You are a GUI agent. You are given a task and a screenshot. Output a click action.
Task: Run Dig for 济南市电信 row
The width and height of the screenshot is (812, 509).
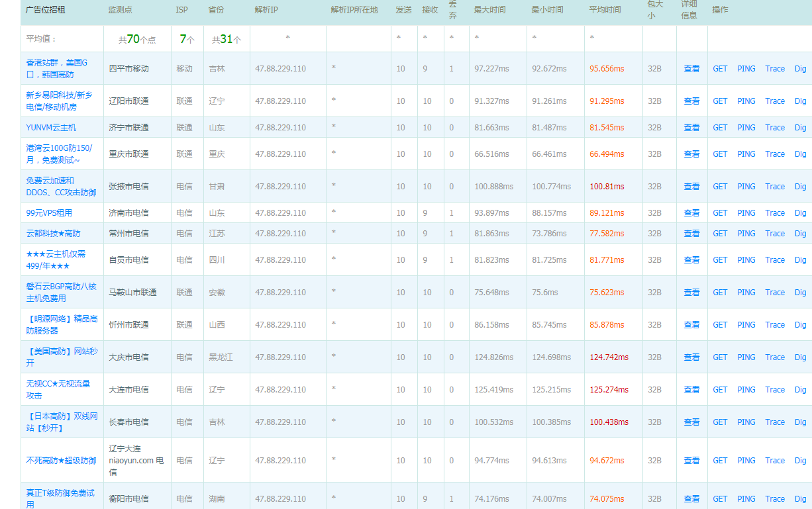click(801, 213)
